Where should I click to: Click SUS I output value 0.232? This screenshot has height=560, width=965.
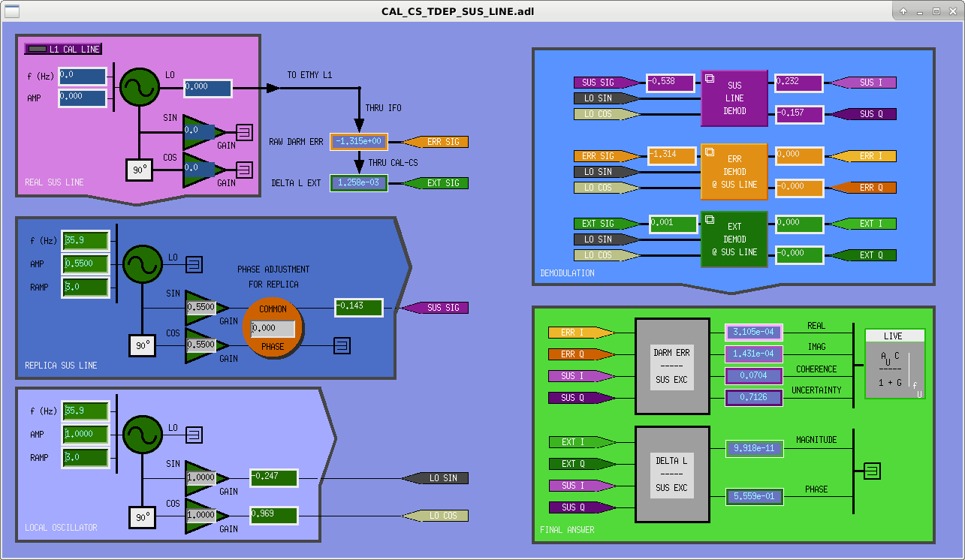pos(799,83)
